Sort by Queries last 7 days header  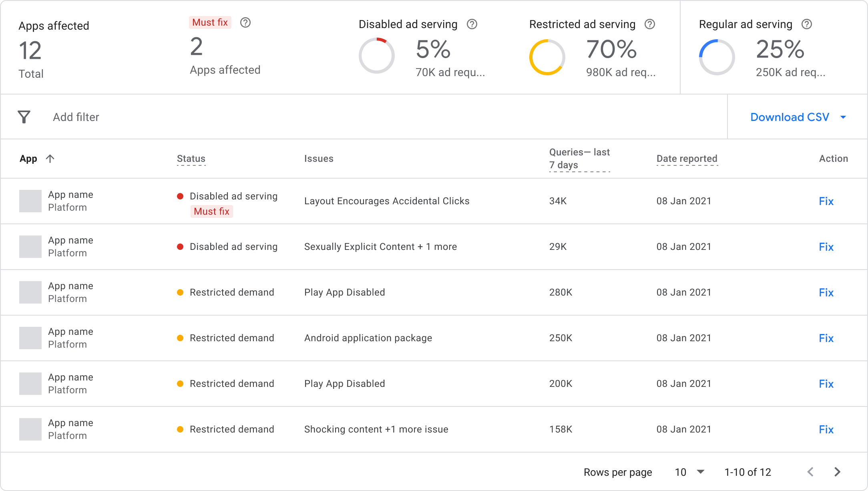579,159
